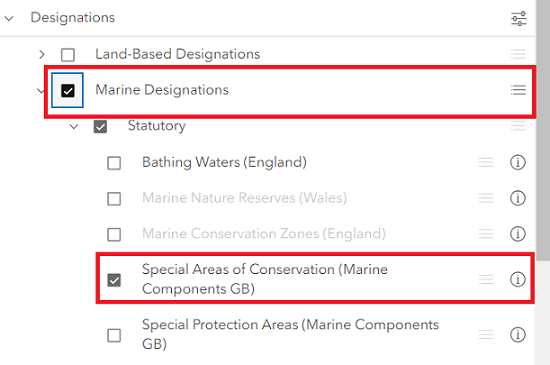Tick the Land-Based Designations checkbox
The image size is (550, 365).
68,55
